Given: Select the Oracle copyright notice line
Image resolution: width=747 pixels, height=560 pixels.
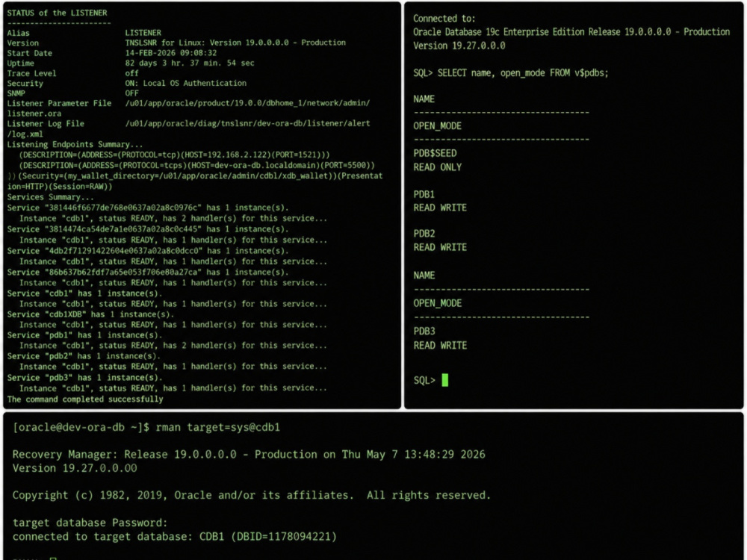Looking at the screenshot, I should pos(252,495).
